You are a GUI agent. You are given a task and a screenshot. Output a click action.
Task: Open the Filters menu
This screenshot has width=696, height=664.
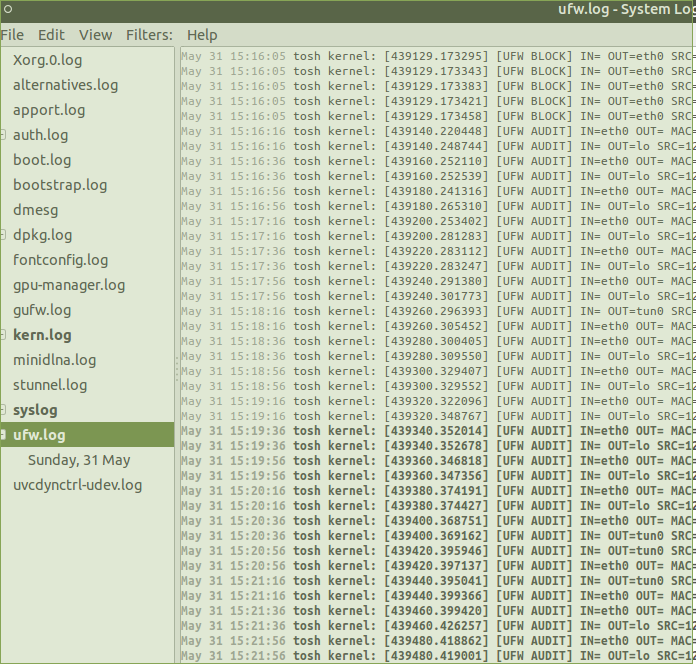point(149,35)
